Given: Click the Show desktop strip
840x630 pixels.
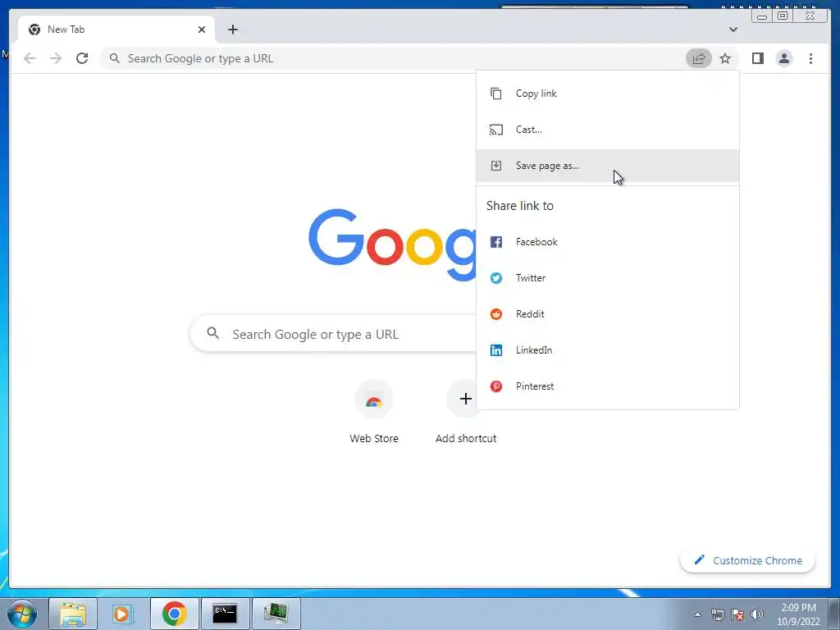Looking at the screenshot, I should (x=834, y=614).
